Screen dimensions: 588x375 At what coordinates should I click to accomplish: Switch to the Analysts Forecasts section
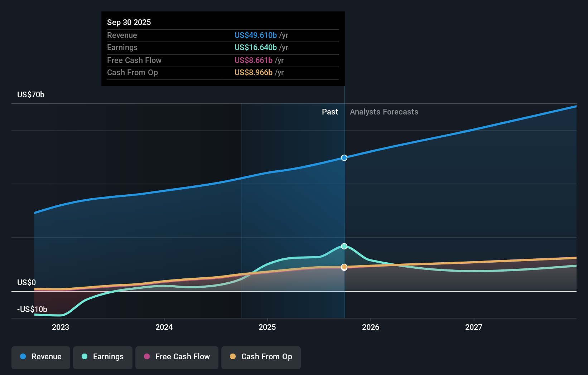click(384, 112)
